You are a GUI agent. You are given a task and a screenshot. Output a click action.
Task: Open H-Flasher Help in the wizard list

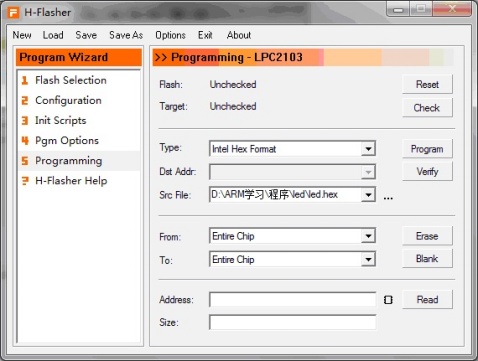(79, 181)
